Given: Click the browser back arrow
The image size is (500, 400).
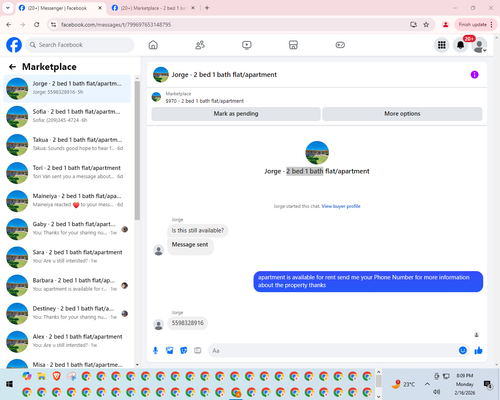Looking at the screenshot, I should [9, 24].
